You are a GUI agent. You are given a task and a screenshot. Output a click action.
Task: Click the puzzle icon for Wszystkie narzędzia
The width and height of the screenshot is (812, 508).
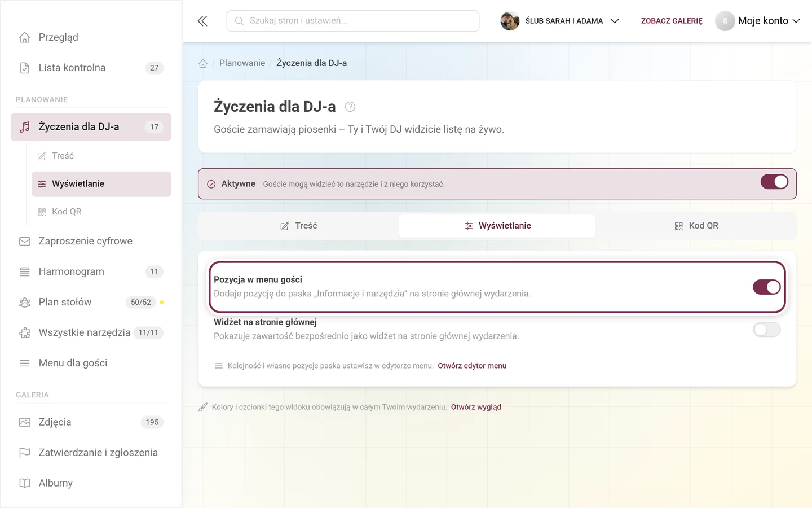[x=25, y=332]
